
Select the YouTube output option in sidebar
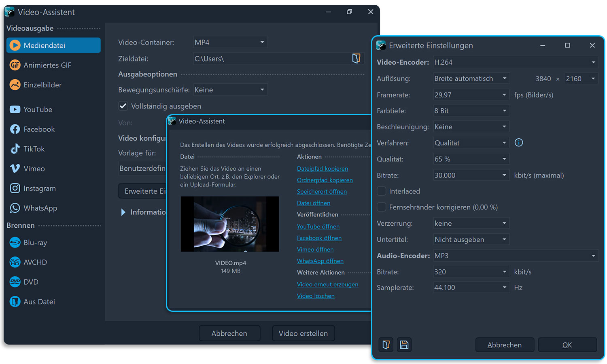pyautogui.click(x=37, y=110)
